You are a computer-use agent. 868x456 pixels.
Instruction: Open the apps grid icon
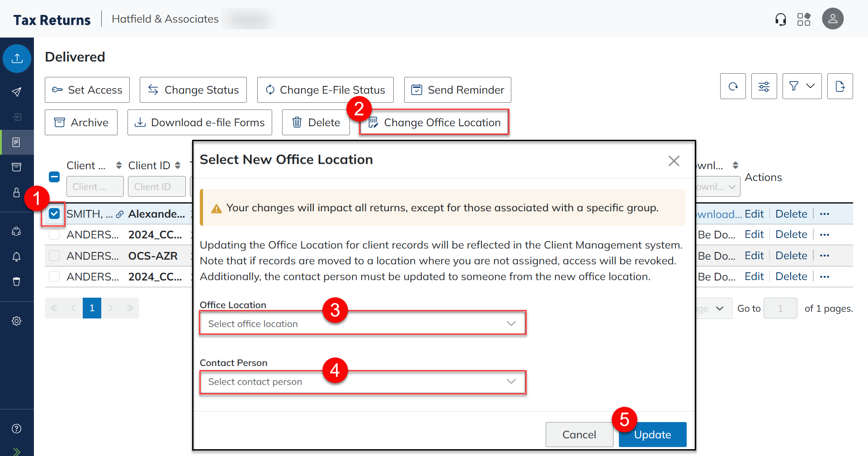click(x=803, y=19)
